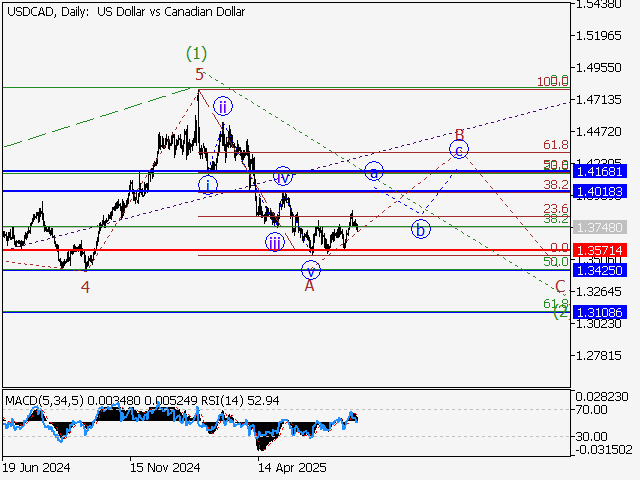This screenshot has height=480, width=640.
Task: Click the 15 Nov 2024 date label
Action: click(x=163, y=466)
